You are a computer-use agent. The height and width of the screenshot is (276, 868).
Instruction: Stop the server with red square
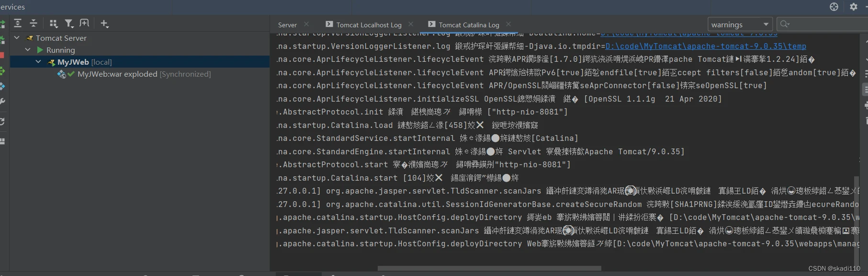click(x=2, y=55)
